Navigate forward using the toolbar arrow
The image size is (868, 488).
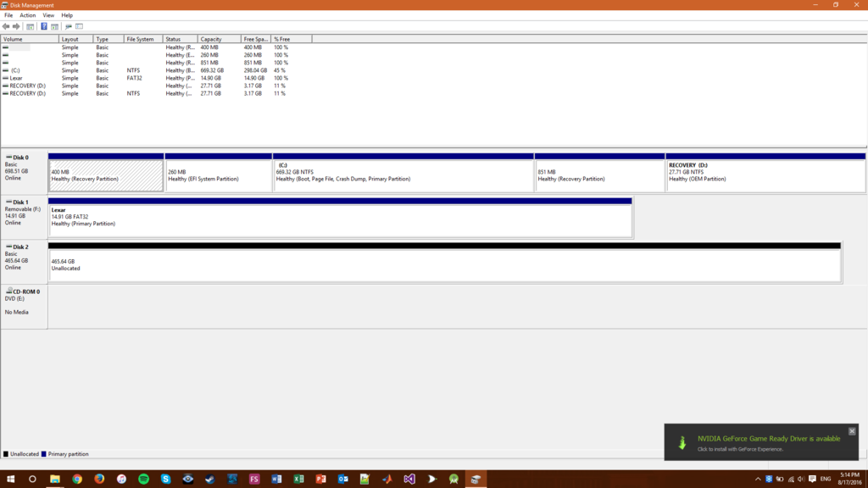pyautogui.click(x=15, y=27)
